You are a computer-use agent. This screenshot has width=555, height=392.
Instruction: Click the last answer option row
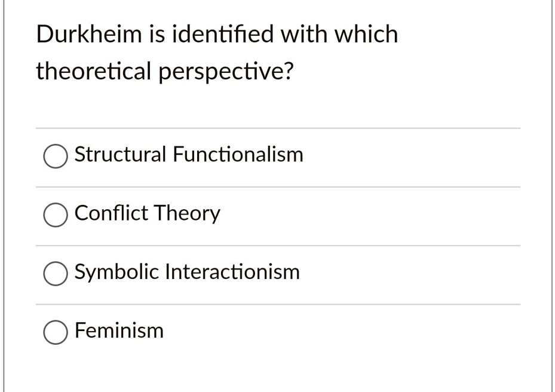[278, 331]
